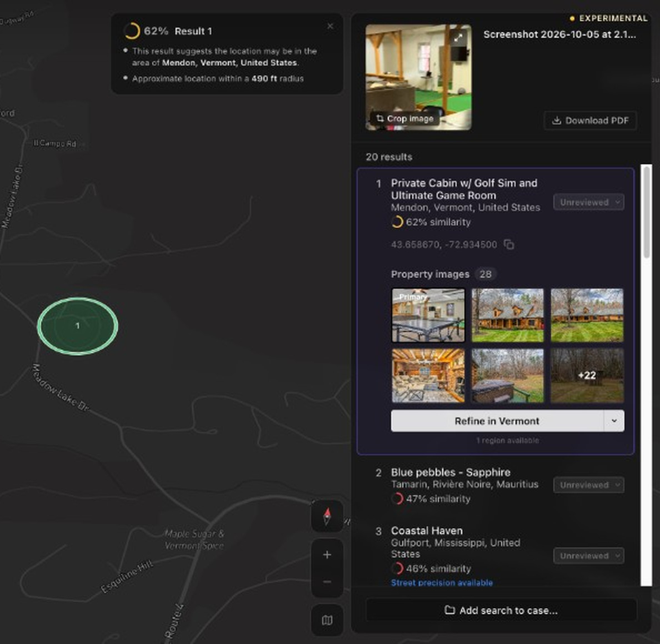Click the Crop image button
The width and height of the screenshot is (660, 644).
404,119
